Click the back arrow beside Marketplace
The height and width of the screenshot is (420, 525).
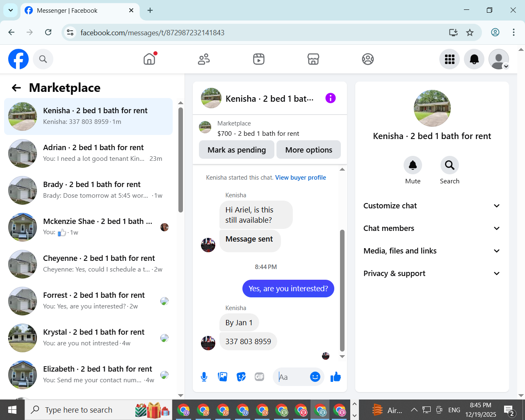(x=16, y=88)
